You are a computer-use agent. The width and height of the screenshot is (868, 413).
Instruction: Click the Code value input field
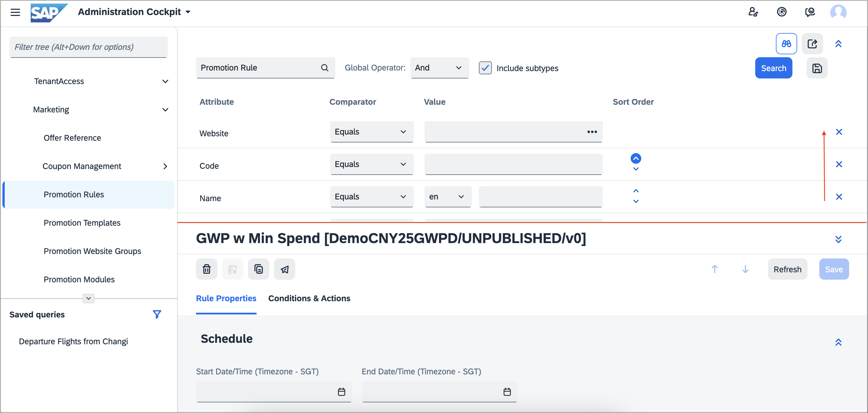click(x=513, y=164)
